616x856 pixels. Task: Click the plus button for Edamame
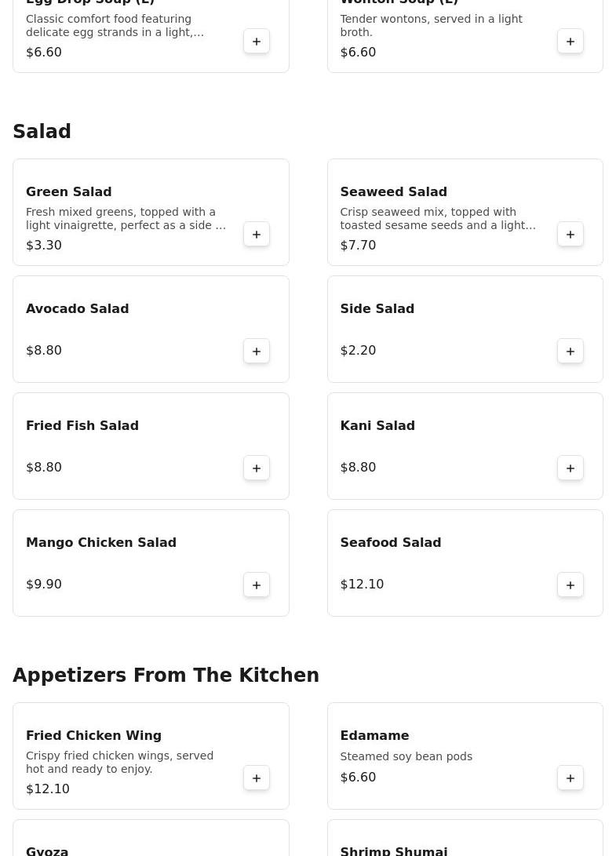(570, 778)
